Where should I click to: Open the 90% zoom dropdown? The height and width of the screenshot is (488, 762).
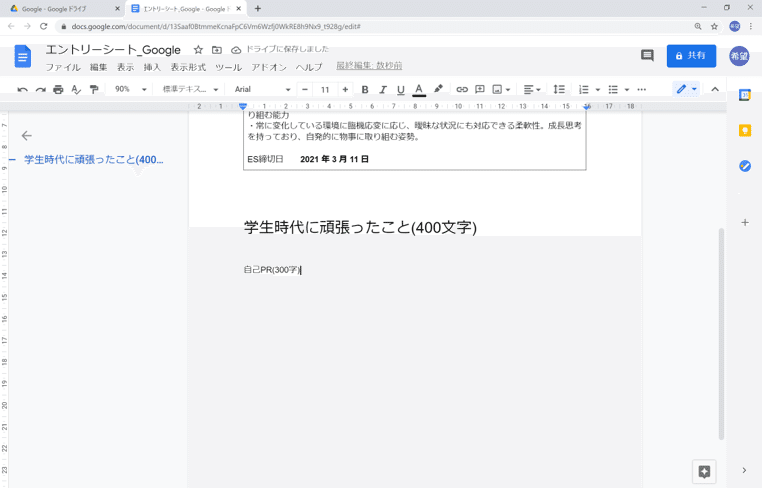130,89
